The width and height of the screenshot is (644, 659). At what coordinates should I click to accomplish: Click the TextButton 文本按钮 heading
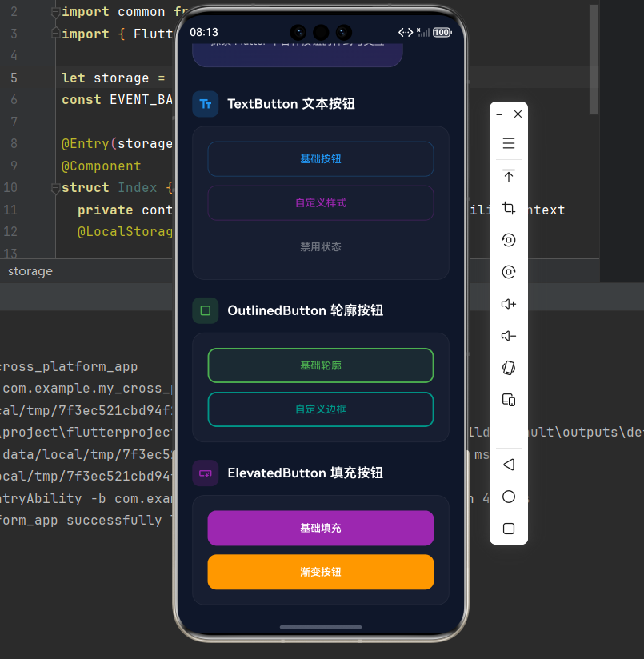tap(291, 104)
